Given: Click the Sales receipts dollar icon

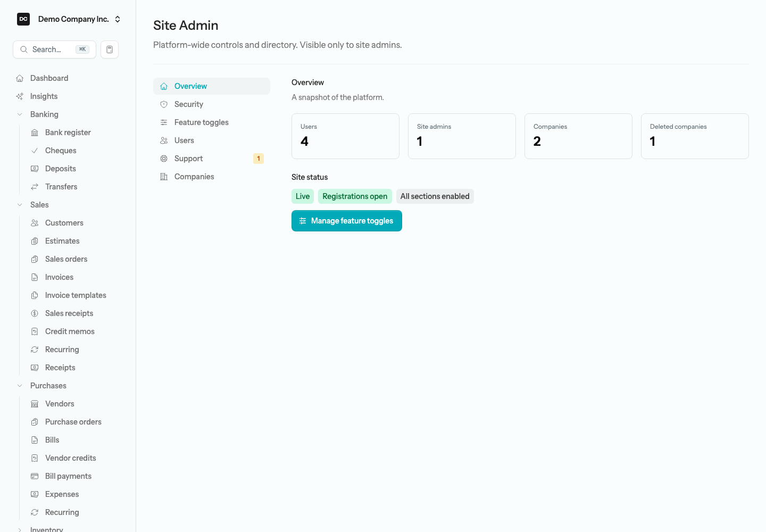Looking at the screenshot, I should 35,313.
